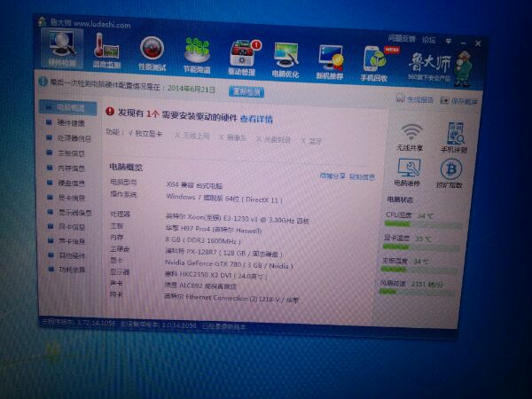Open the 温度监测 temperature monitor
Screen dimensions: 532x399
106,51
